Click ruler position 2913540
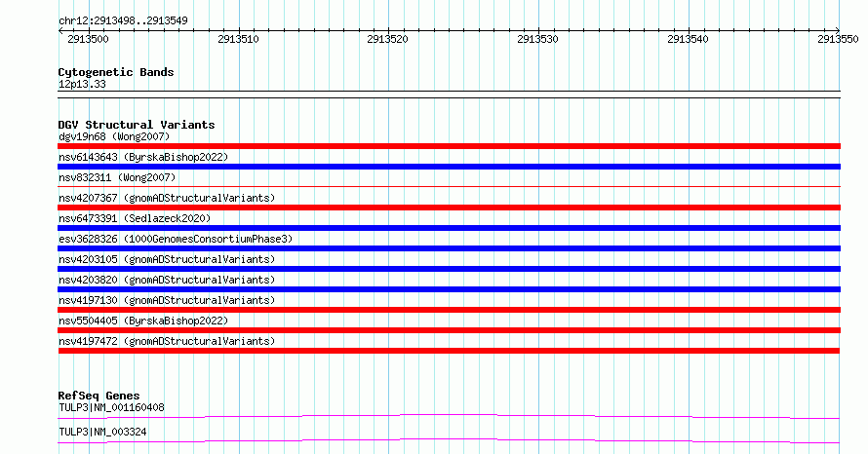This screenshot has height=454, width=868. point(688,39)
